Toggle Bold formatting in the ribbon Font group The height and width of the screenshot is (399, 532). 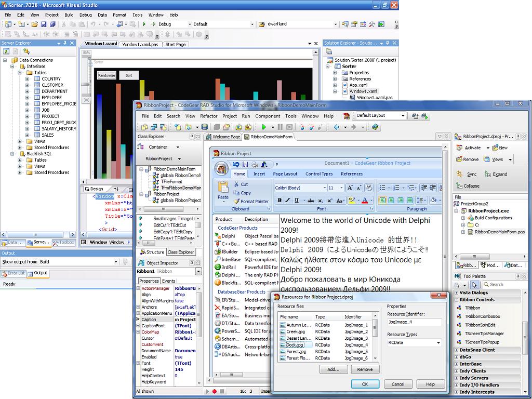[x=280, y=201]
